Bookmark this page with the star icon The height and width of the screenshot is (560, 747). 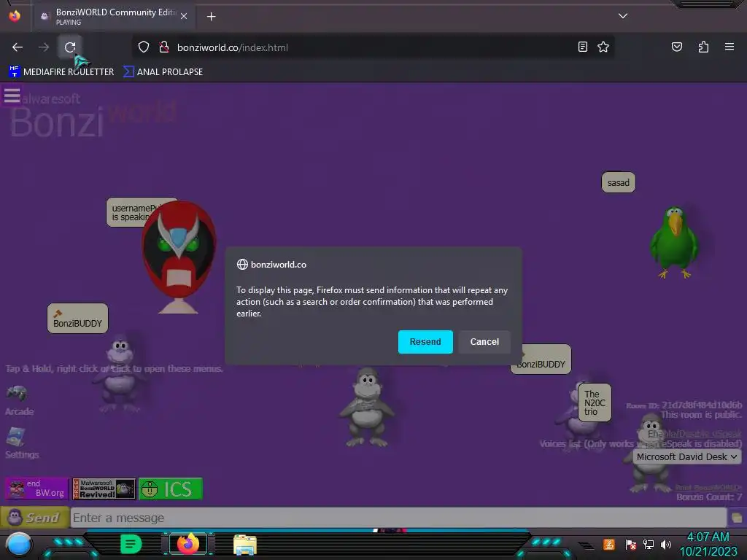click(x=603, y=47)
